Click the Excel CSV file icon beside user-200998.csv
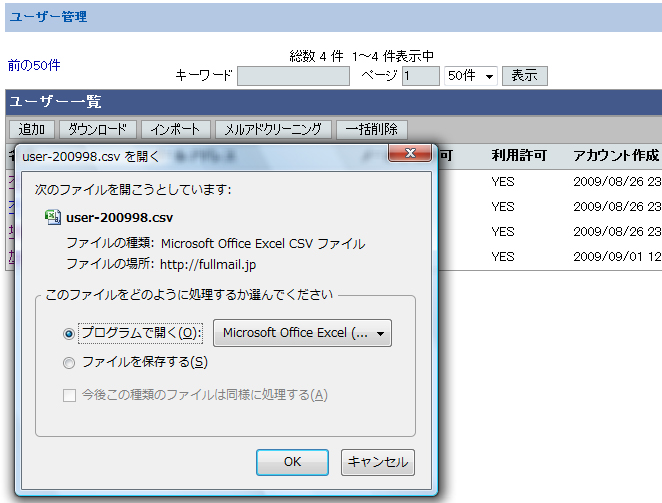662x503 pixels. point(53,217)
